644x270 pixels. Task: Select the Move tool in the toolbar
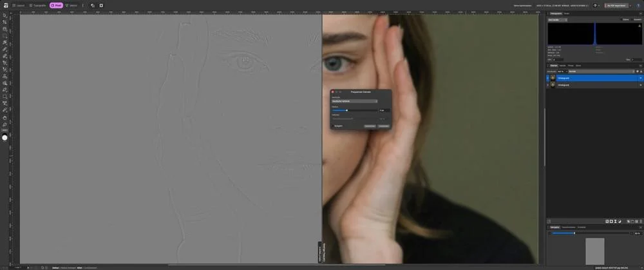pyautogui.click(x=5, y=15)
